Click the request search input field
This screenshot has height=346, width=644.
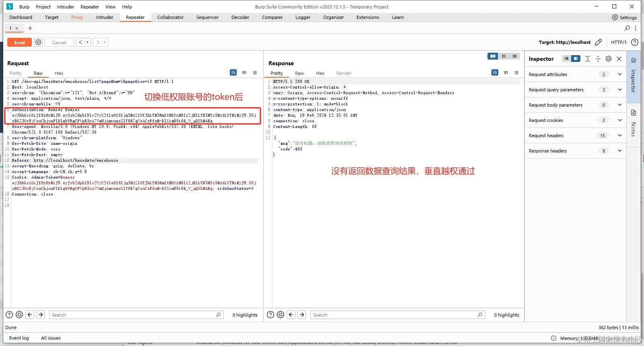click(x=136, y=315)
